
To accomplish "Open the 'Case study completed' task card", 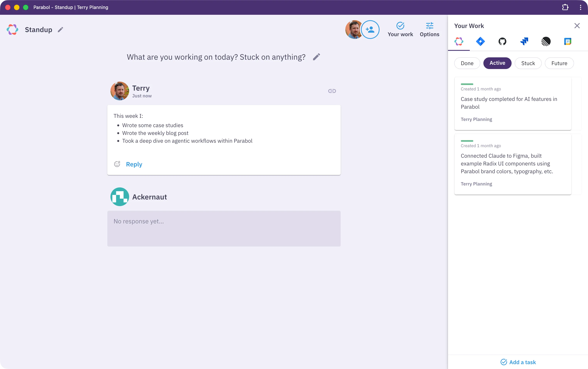I will point(513,103).
